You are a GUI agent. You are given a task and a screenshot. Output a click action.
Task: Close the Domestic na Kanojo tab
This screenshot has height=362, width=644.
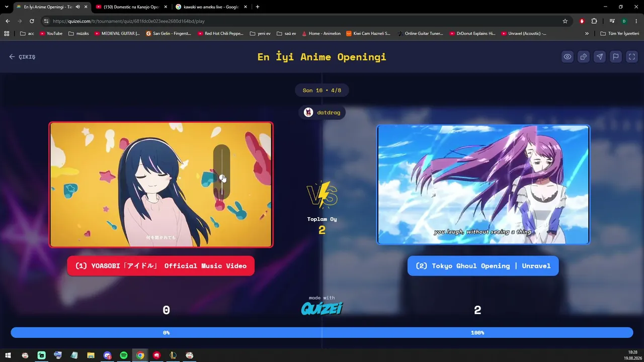[166, 7]
